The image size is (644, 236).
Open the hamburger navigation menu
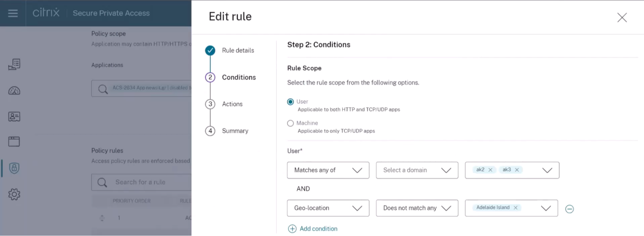(x=13, y=13)
